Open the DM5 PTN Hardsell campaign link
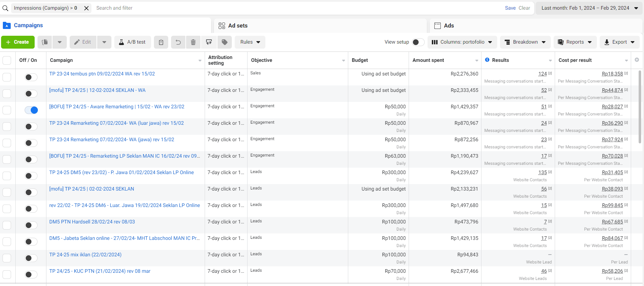 [92, 222]
